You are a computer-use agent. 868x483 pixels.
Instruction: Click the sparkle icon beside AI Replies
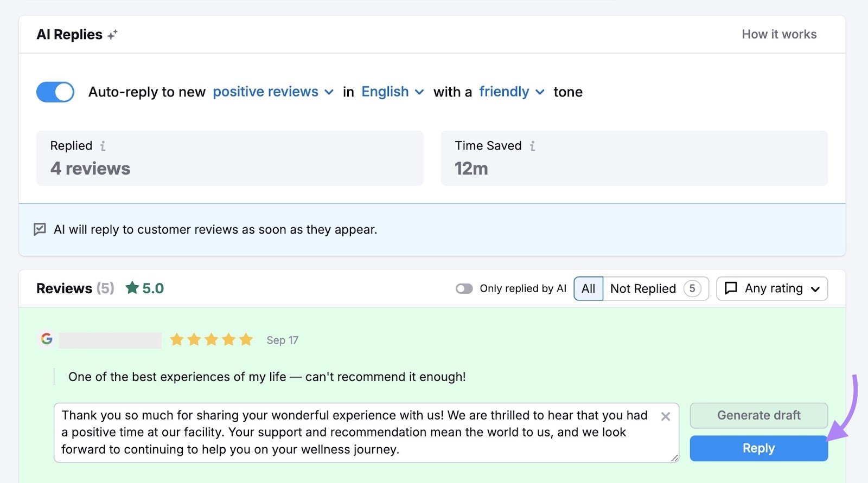pos(112,33)
